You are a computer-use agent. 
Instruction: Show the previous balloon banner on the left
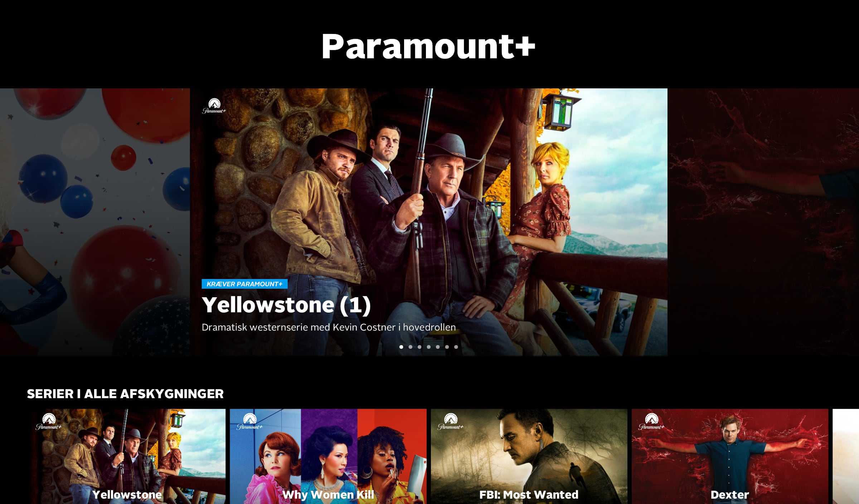click(95, 222)
